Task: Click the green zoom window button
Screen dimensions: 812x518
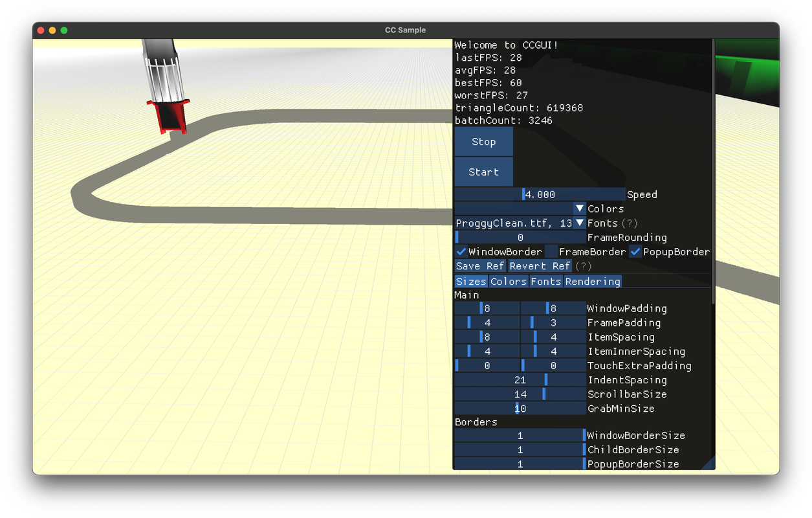Action: click(64, 30)
